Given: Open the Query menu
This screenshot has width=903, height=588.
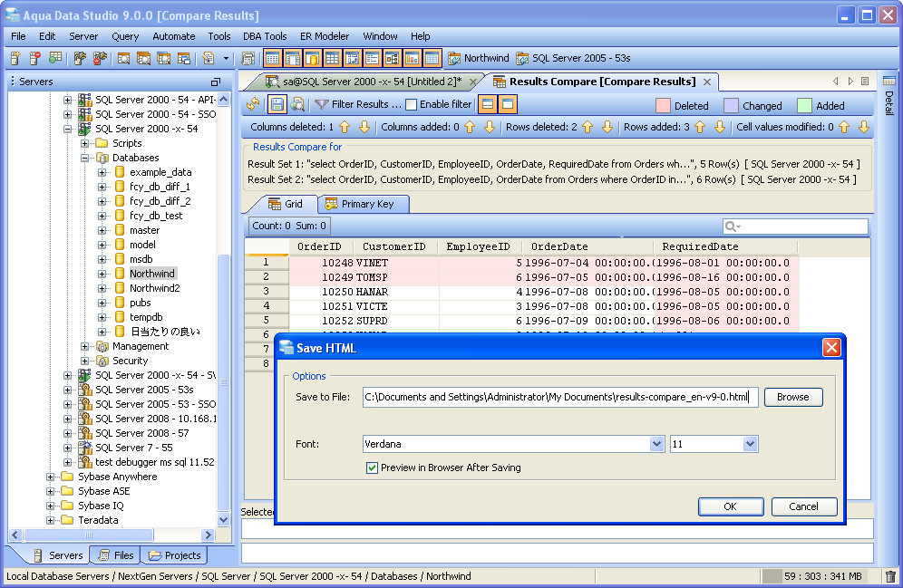Looking at the screenshot, I should 125,36.
